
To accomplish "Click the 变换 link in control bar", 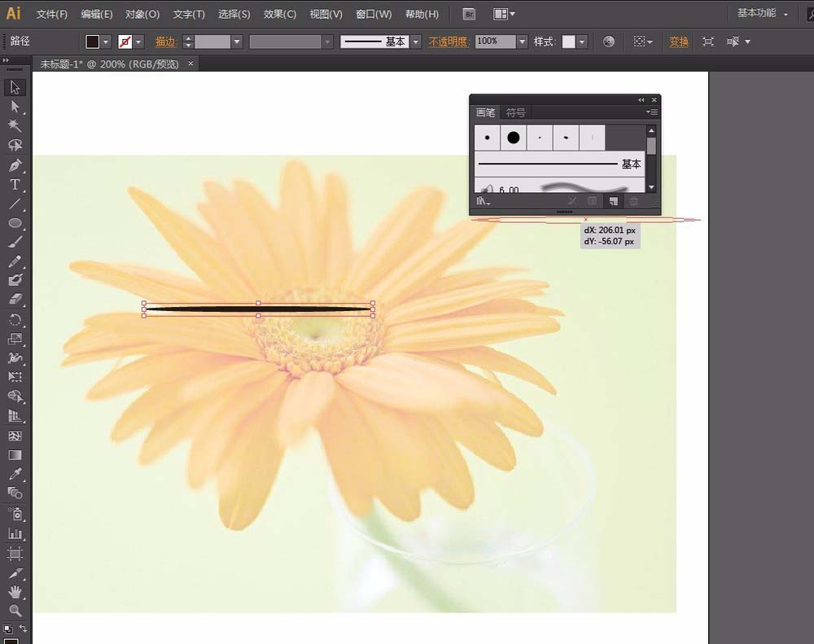I will (679, 42).
